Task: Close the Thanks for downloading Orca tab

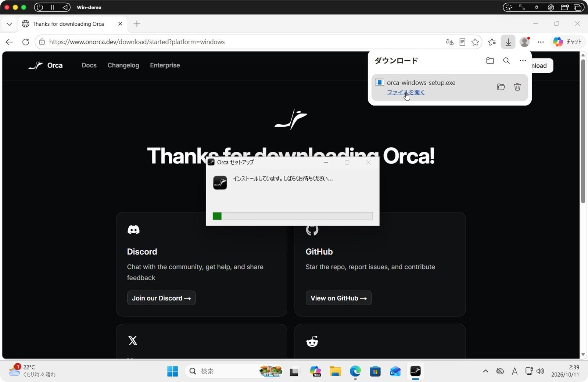Action: 120,24
